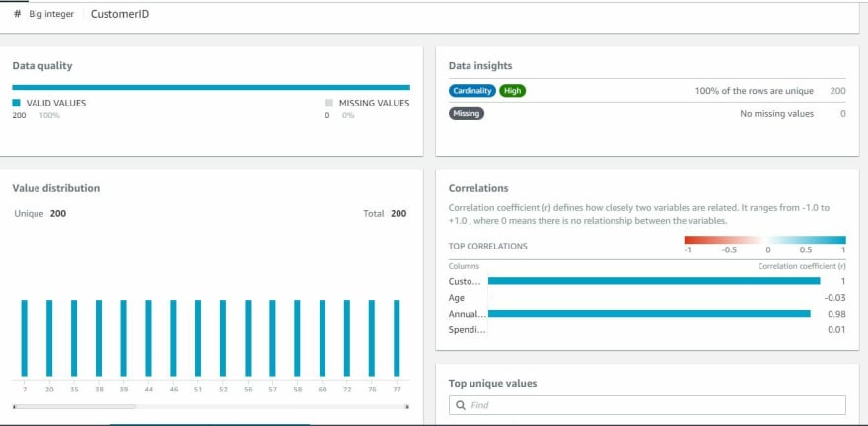The width and height of the screenshot is (868, 426).
Task: Click the Big integer hash type icon
Action: point(17,15)
